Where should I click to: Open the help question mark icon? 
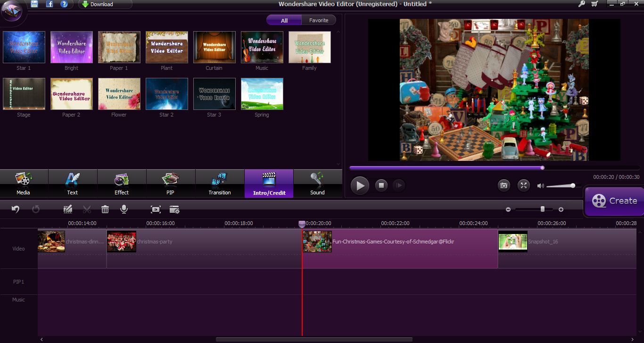(x=65, y=4)
